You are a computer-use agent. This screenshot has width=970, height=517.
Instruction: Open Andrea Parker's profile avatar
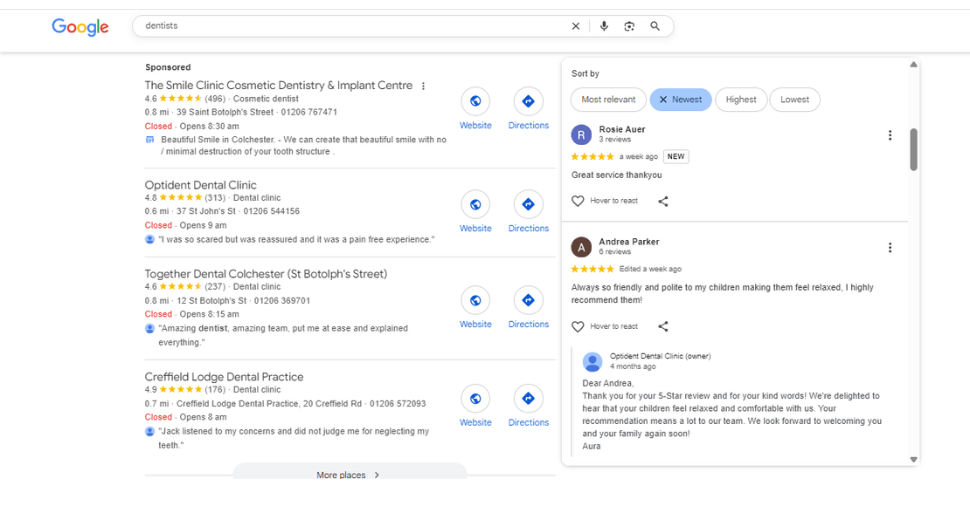581,247
